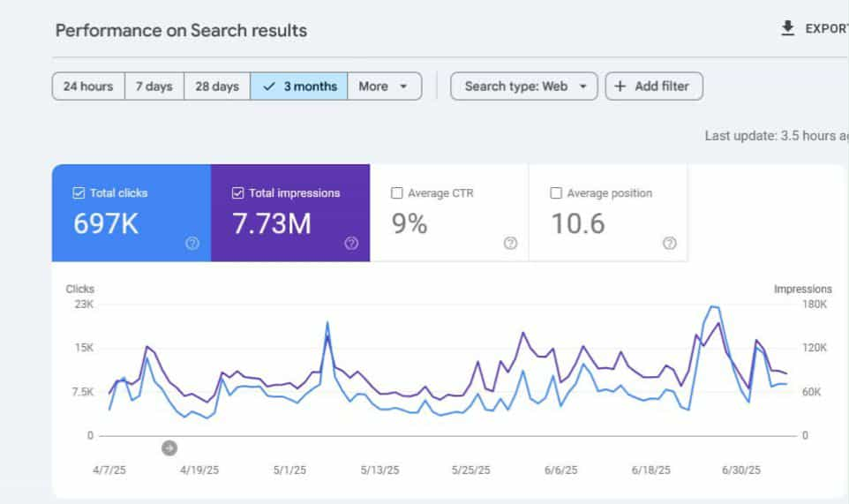Enable the Average position checkbox
This screenshot has width=849, height=504.
click(556, 193)
